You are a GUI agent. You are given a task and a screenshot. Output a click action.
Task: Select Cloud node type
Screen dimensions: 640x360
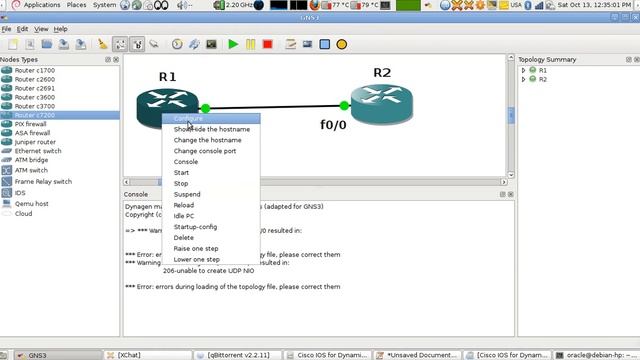pyautogui.click(x=60, y=213)
